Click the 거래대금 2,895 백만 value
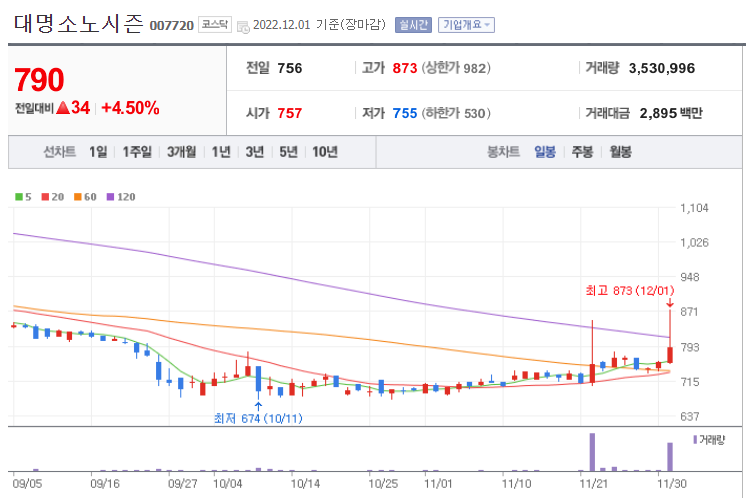This screenshot has width=746, height=498. pyautogui.click(x=671, y=113)
